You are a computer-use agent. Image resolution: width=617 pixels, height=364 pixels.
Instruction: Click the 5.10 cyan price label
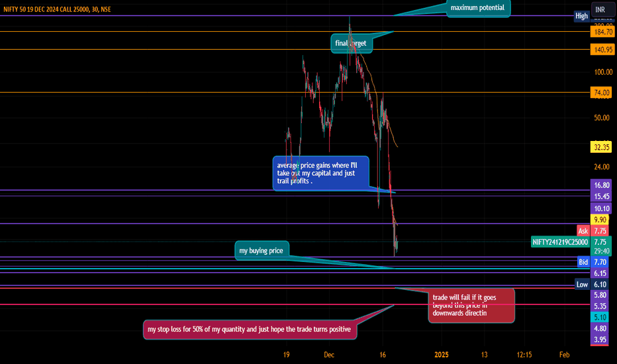point(600,317)
